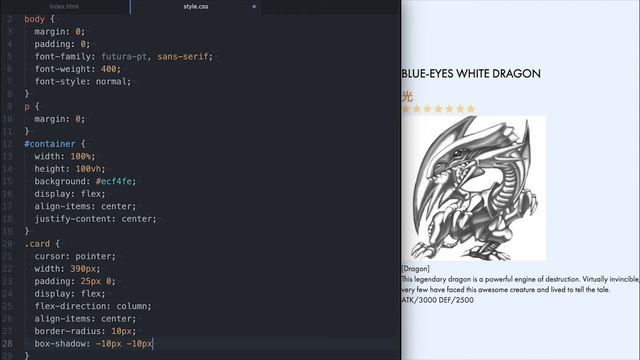Click the 'font-style: normal;' line
640x360 pixels.
83,81
